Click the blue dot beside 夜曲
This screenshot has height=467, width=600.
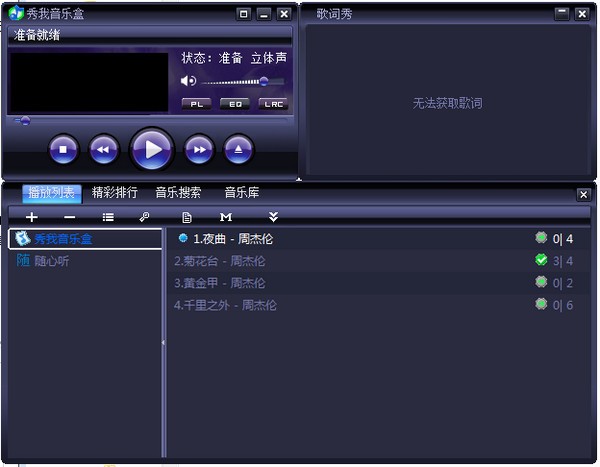(183, 238)
